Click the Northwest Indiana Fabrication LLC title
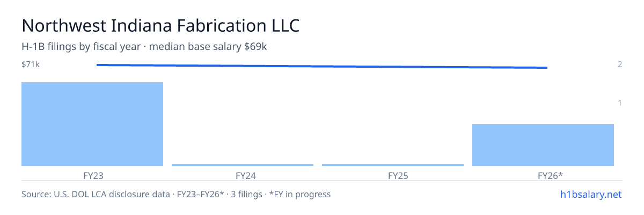The height and width of the screenshot is (215, 644). click(x=160, y=25)
